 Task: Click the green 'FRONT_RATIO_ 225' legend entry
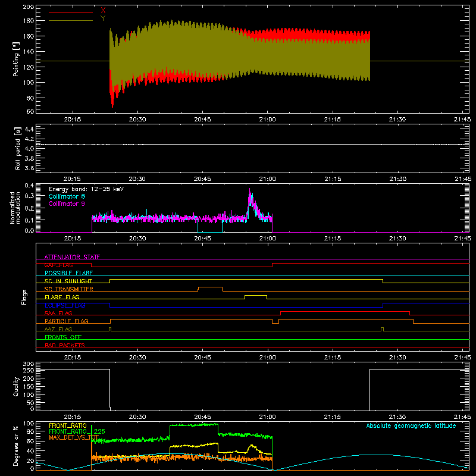coord(77,431)
